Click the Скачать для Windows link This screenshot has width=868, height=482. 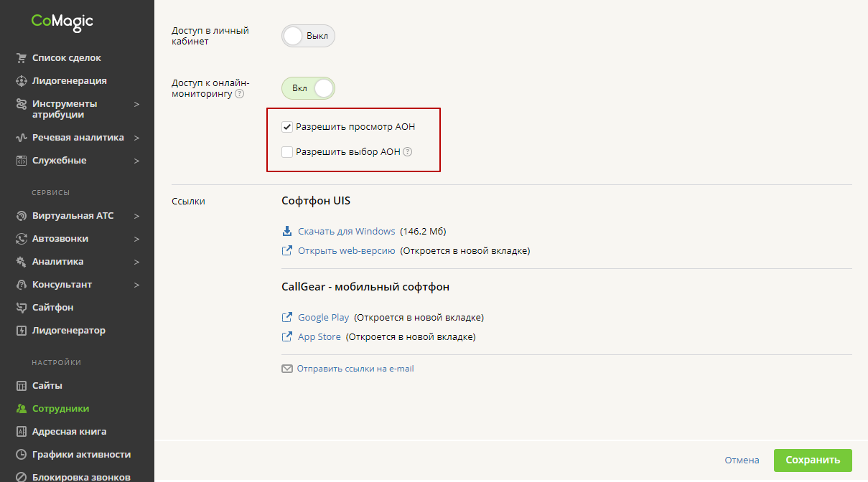[346, 231]
